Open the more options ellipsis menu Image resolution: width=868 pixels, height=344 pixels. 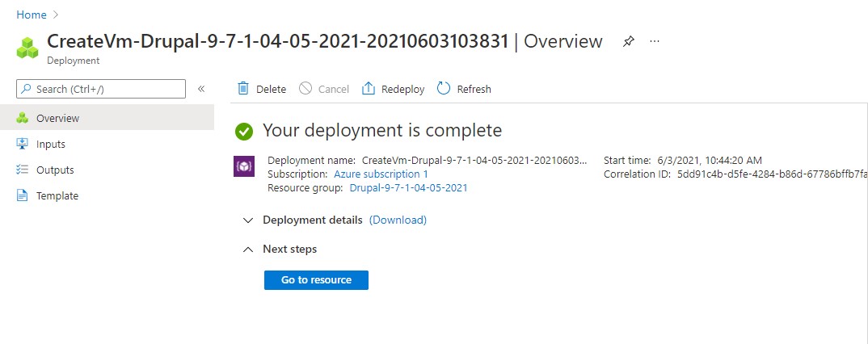point(655,41)
